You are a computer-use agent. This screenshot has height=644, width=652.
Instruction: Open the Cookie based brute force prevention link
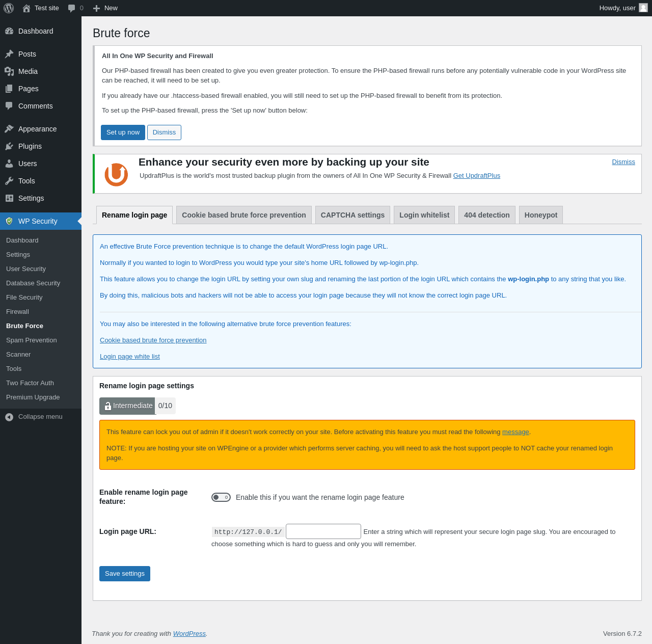(153, 340)
